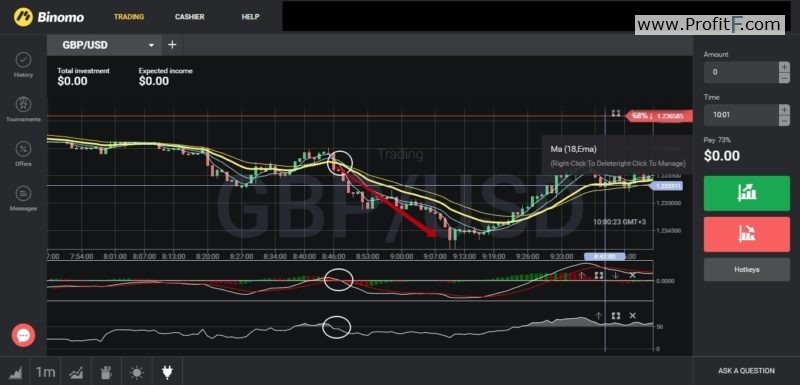Image resolution: width=800 pixels, height=385 pixels.
Task: Toggle fullscreen of the MACD indicator panel
Action: point(599,275)
